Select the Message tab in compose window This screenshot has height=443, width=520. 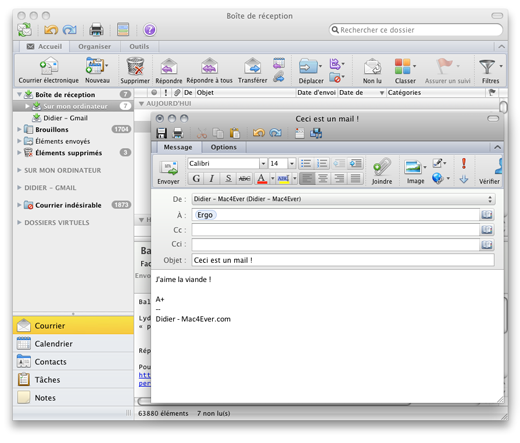tap(178, 147)
